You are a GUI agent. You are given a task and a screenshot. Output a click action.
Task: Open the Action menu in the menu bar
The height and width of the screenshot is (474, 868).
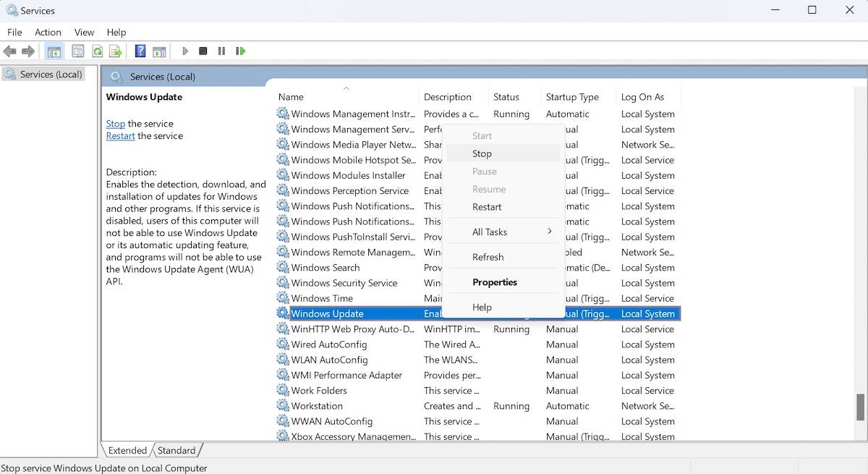pyautogui.click(x=48, y=32)
